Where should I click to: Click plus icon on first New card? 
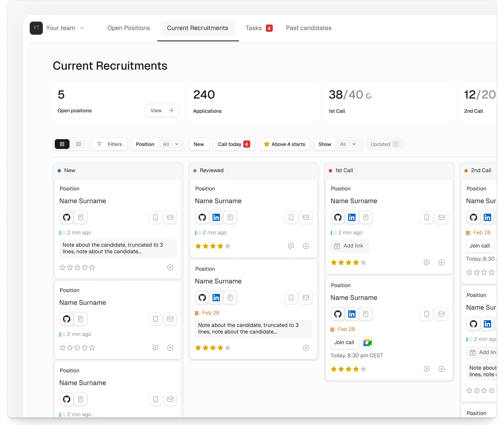point(170,268)
